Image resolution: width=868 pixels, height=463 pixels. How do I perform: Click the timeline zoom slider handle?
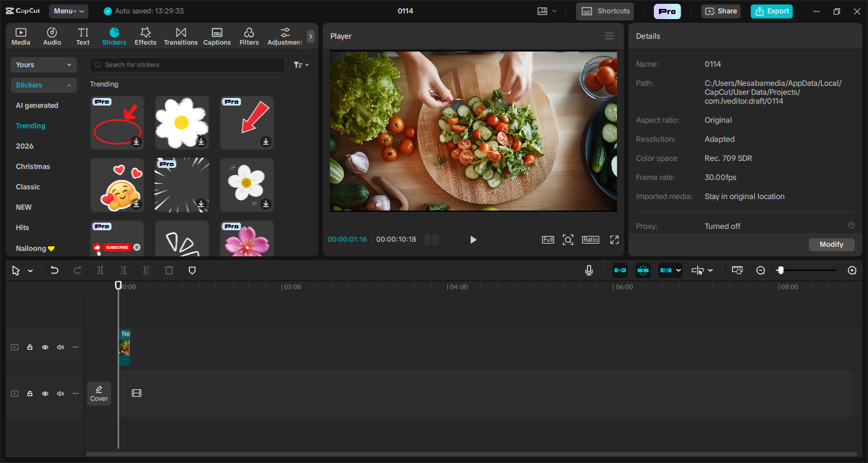coord(780,270)
